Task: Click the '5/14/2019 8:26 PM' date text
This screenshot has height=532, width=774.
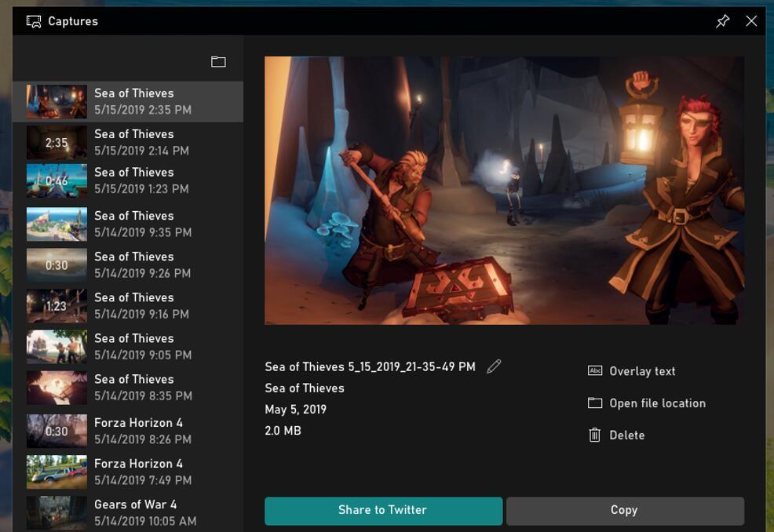Action: tap(143, 439)
